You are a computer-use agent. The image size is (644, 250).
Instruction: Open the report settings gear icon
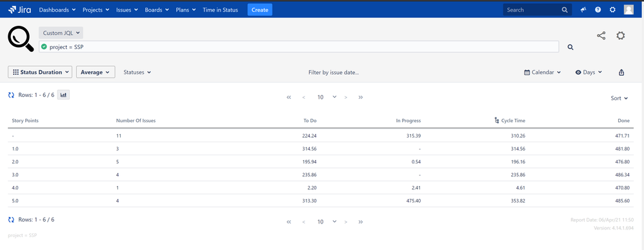621,36
